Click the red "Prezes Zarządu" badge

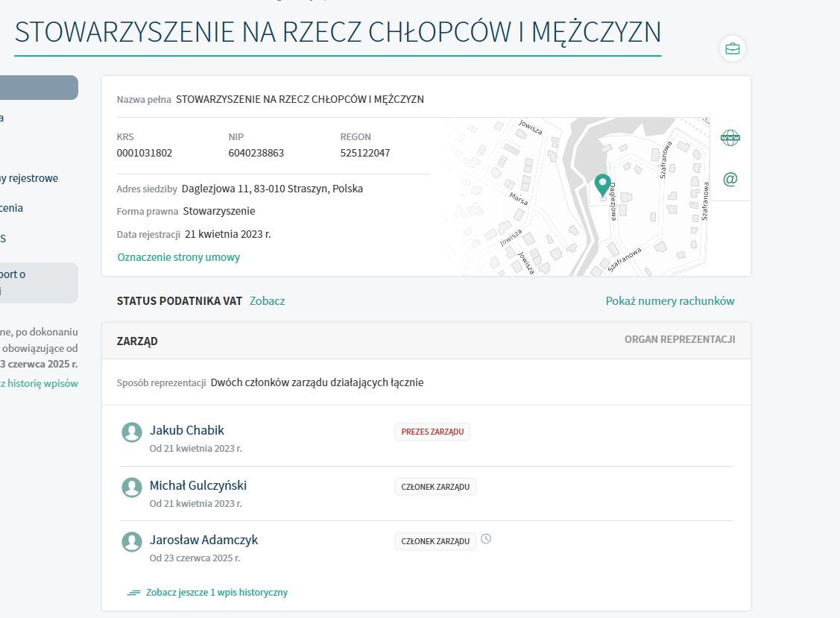point(432,432)
